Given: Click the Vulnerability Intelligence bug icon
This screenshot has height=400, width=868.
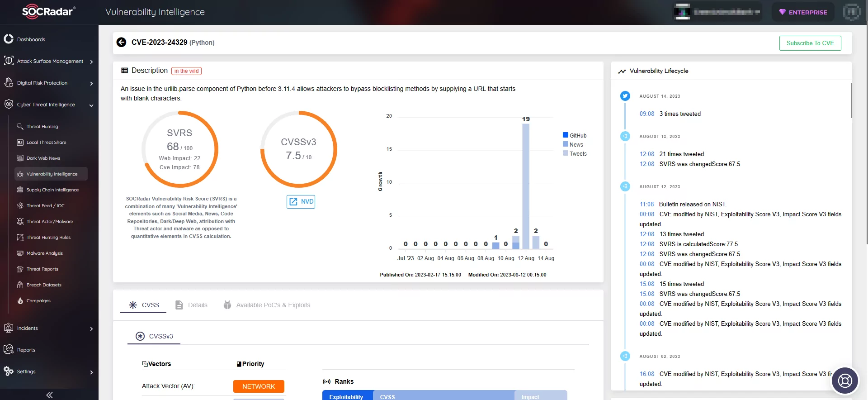Looking at the screenshot, I should pyautogui.click(x=20, y=174).
